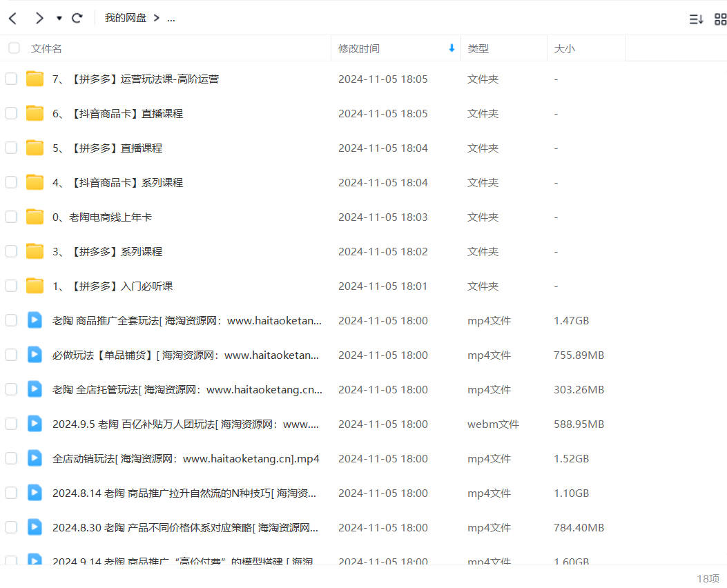The width and height of the screenshot is (727, 588).
Task: Click video icon of 必做玩法【单品铺货】
Action: pos(35,355)
